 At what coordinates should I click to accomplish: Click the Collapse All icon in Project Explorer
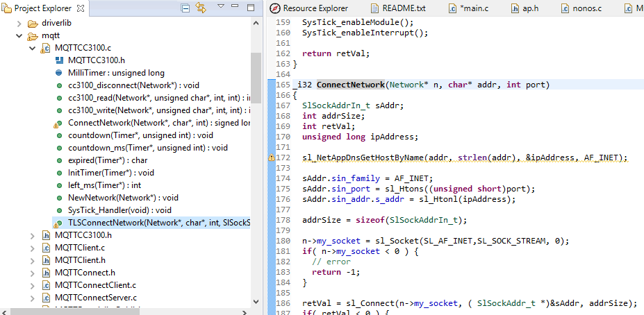(185, 8)
